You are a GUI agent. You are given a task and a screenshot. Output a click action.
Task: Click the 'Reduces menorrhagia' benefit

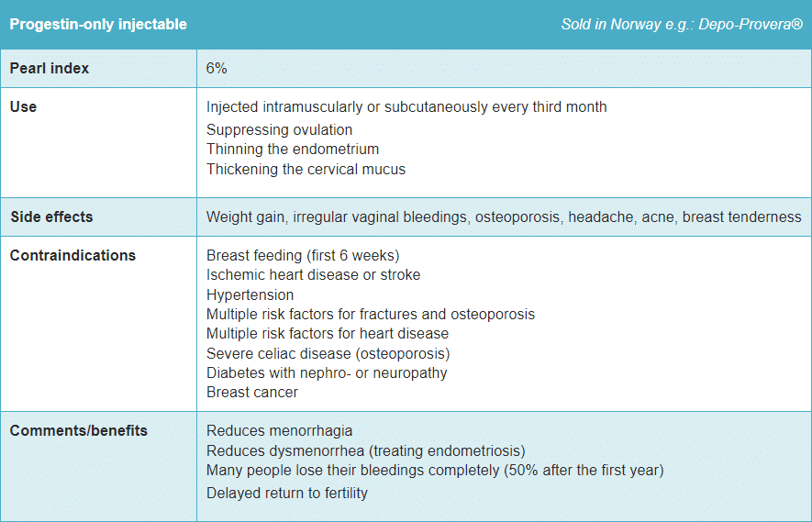[280, 431]
